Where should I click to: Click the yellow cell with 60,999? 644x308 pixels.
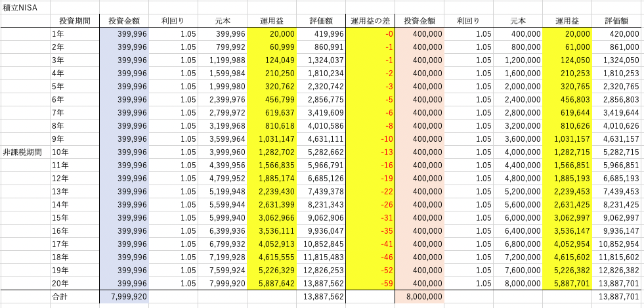[x=272, y=47]
